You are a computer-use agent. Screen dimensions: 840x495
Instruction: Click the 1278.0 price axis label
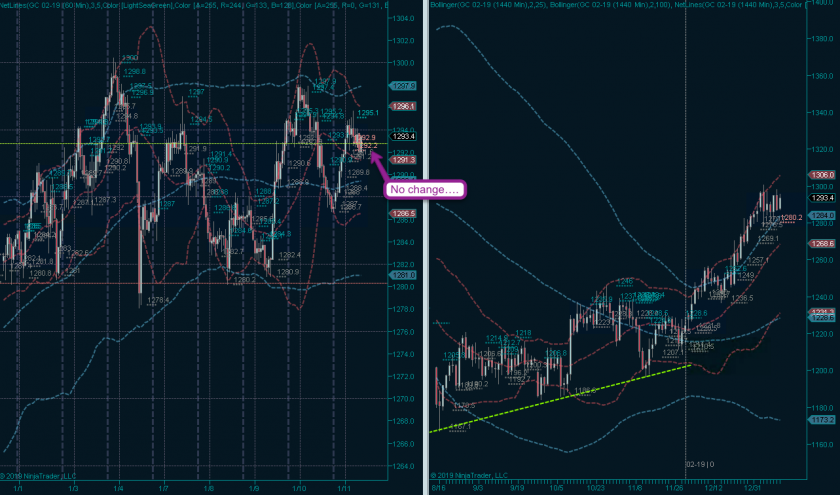pos(403,310)
